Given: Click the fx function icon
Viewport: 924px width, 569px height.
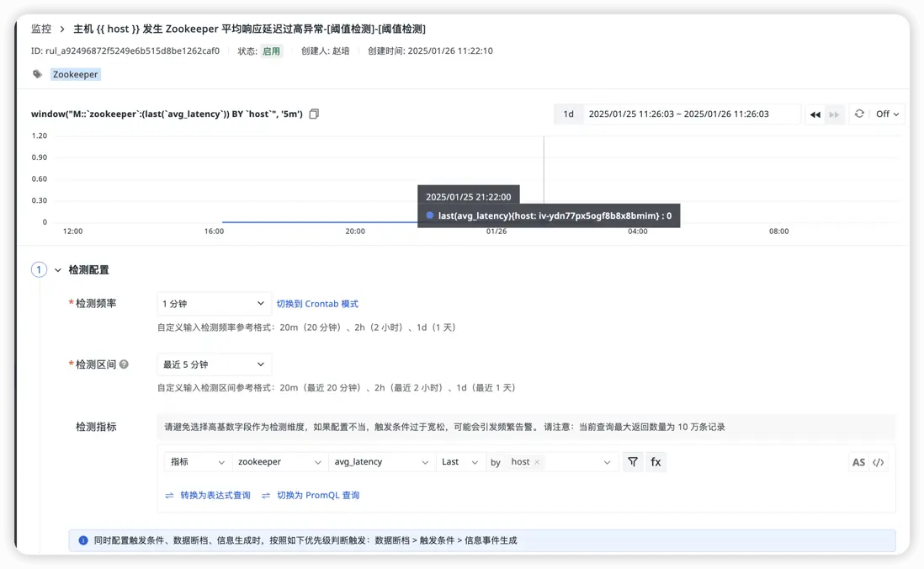Looking at the screenshot, I should click(x=656, y=461).
